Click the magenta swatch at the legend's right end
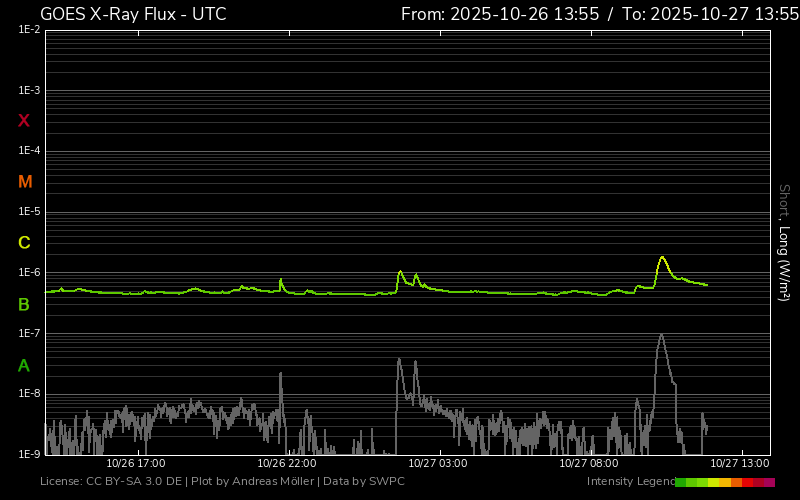Image resolution: width=800 pixels, height=500 pixels. click(769, 482)
